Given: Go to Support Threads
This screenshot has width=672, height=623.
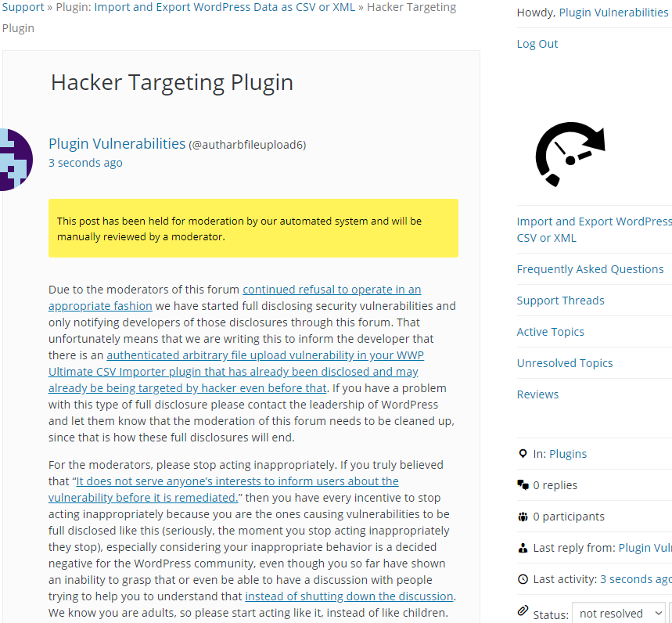Looking at the screenshot, I should tap(560, 300).
